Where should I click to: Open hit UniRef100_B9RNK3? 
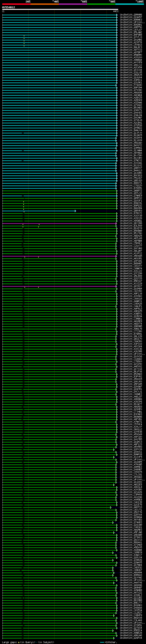pos(131,20)
